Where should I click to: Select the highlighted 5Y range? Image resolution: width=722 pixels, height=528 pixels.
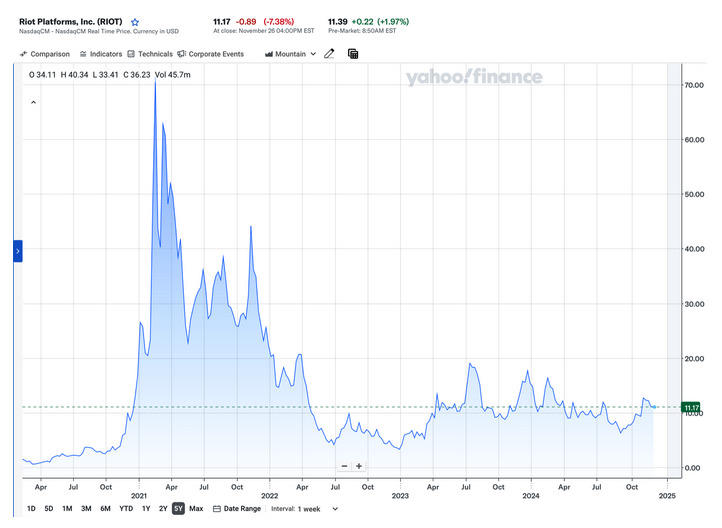click(178, 508)
